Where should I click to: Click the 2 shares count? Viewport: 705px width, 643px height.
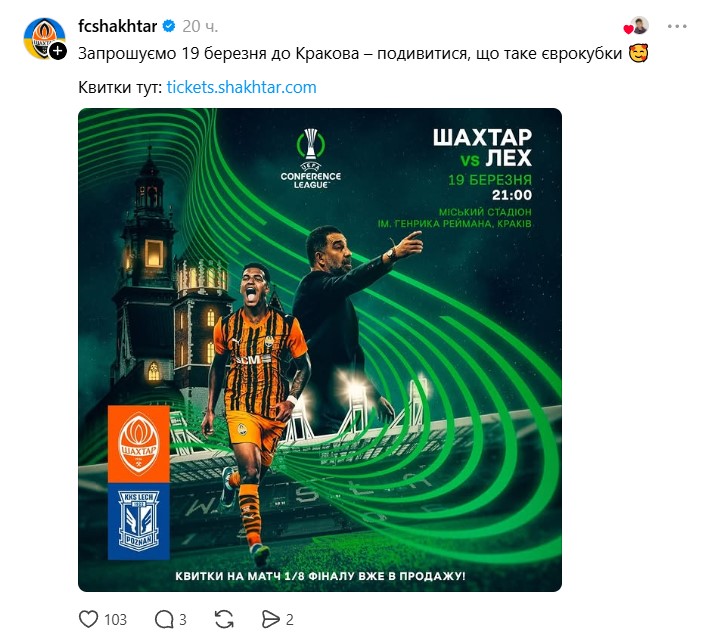click(290, 620)
